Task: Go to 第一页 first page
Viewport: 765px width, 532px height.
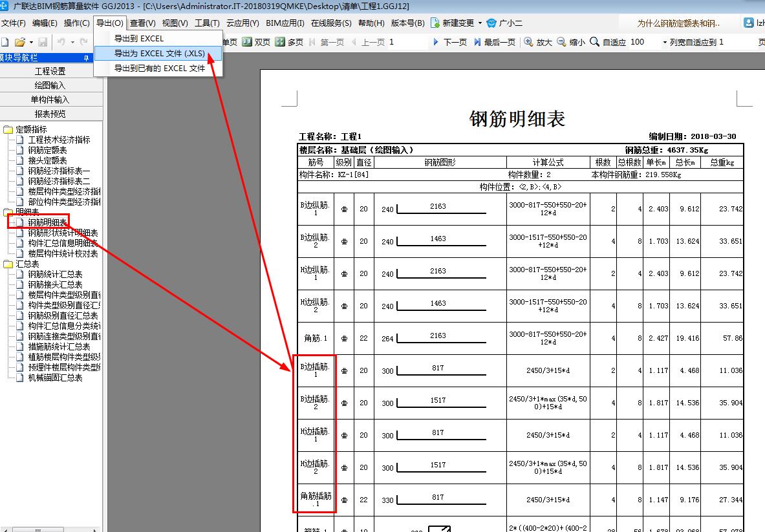Action: click(x=327, y=43)
